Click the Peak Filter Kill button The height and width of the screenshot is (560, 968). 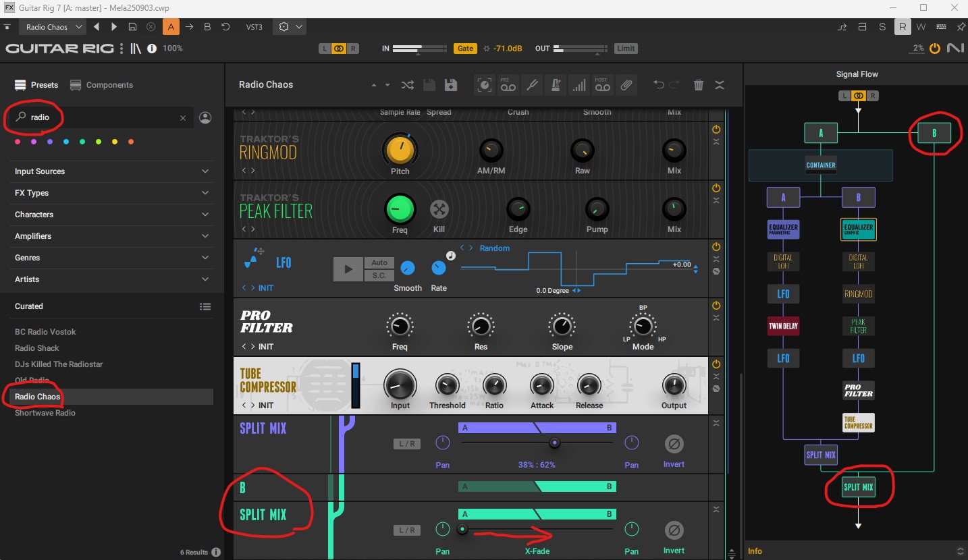pyautogui.click(x=439, y=209)
